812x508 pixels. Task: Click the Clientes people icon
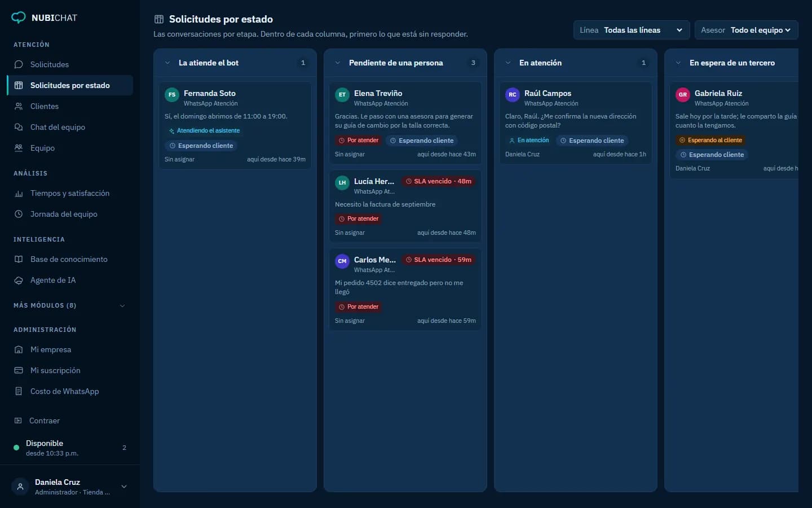click(19, 106)
